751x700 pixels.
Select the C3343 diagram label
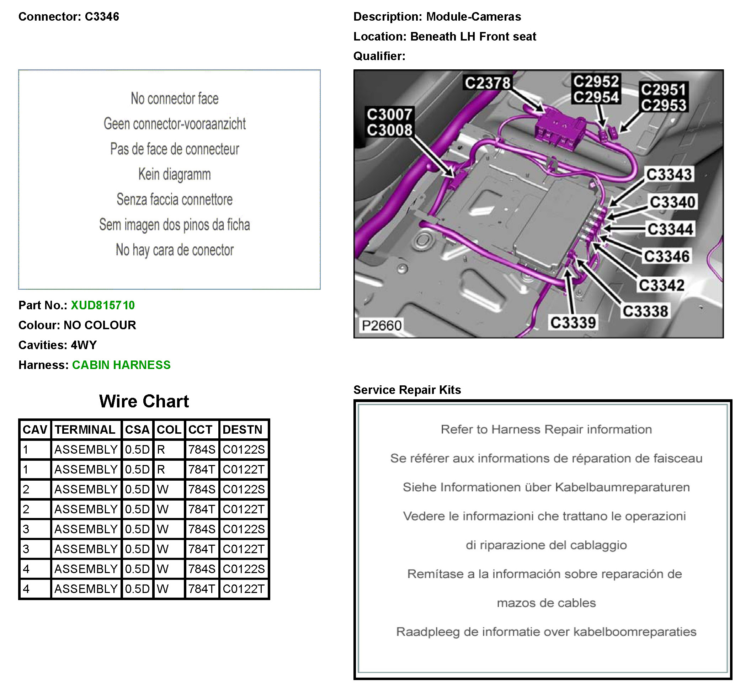pyautogui.click(x=669, y=175)
